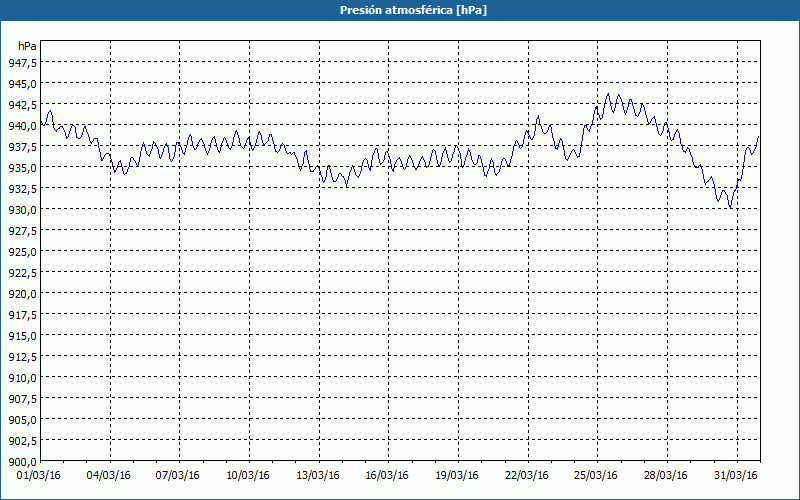This screenshot has width=800, height=500.
Task: Select the 930,0 y-axis label
Action: click(22, 210)
